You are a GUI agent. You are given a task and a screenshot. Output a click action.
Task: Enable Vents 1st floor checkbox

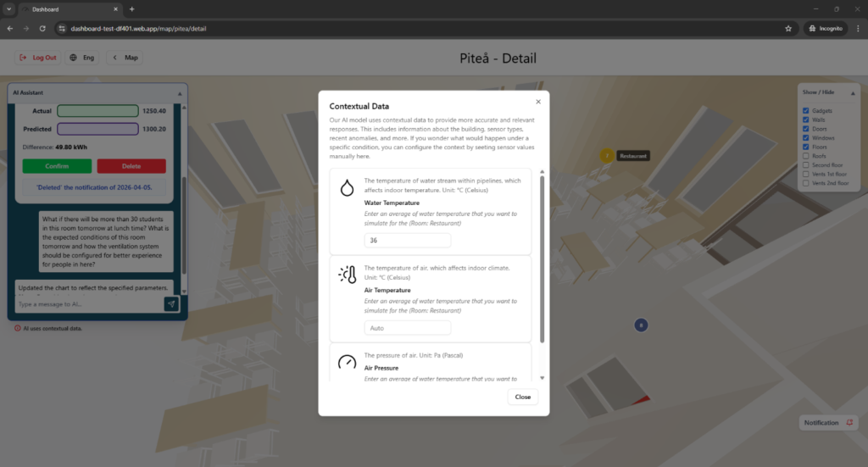tap(805, 174)
